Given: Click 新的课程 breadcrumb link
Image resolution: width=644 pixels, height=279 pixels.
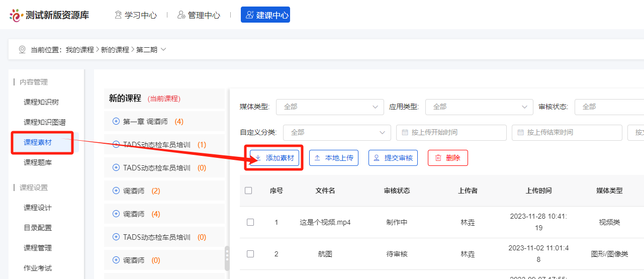Looking at the screenshot, I should tap(115, 50).
